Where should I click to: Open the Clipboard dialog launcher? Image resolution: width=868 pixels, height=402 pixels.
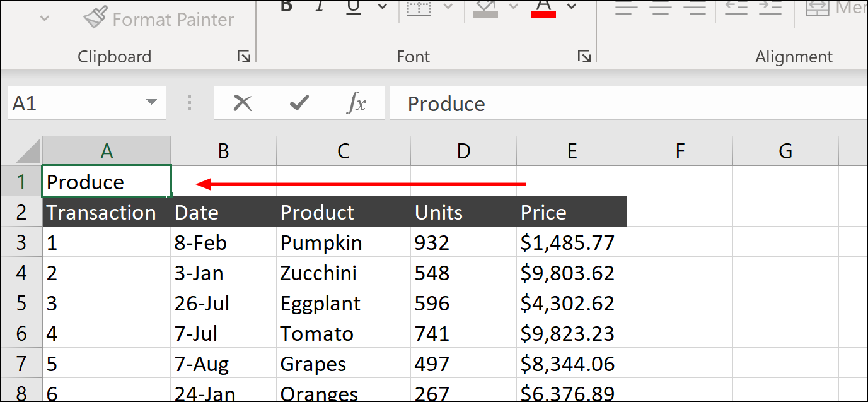coord(243,57)
